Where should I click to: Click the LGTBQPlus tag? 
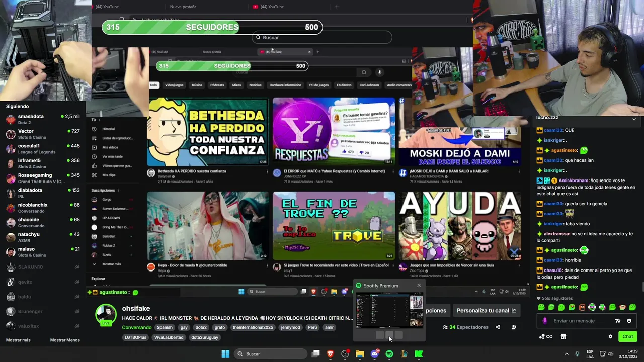(136, 337)
